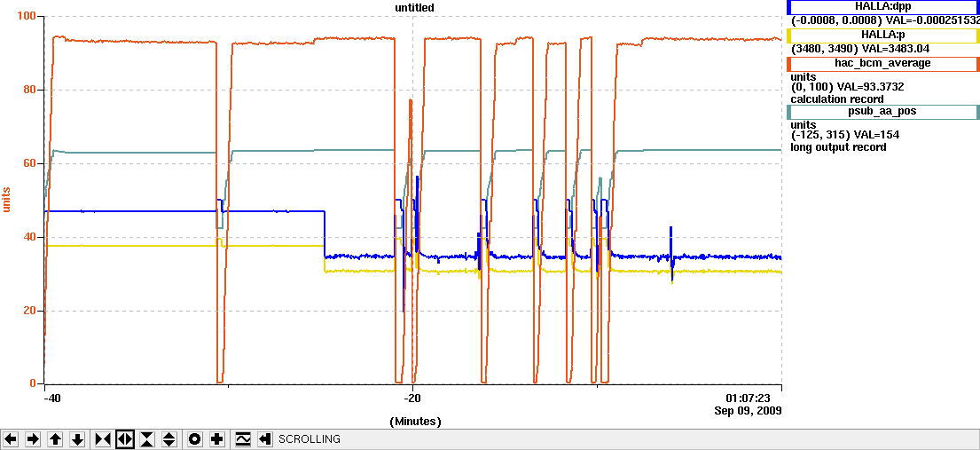Click the (Minutes) x-axis label
This screenshot has width=980, height=450.
click(x=415, y=422)
